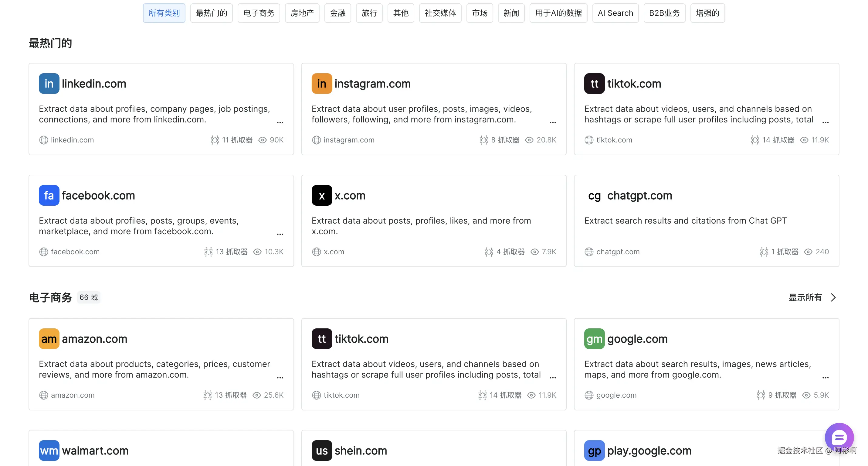
Task: Open the chatgpt.com card title
Action: pos(639,195)
